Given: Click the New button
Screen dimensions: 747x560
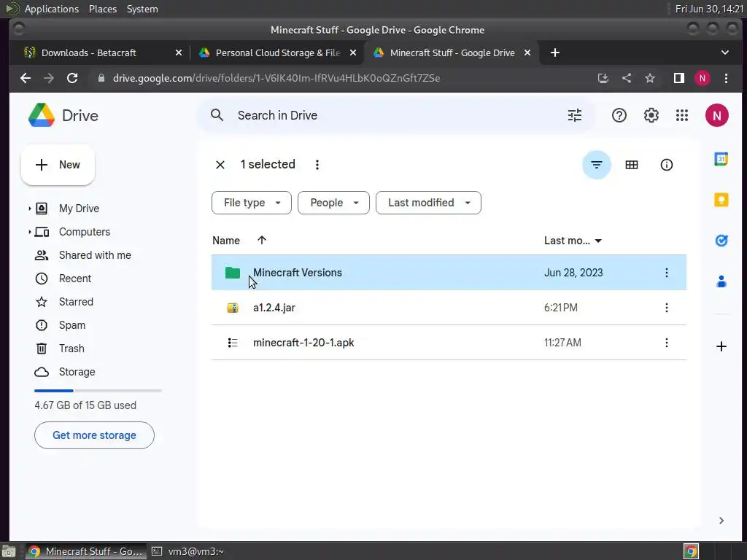Looking at the screenshot, I should tap(58, 165).
